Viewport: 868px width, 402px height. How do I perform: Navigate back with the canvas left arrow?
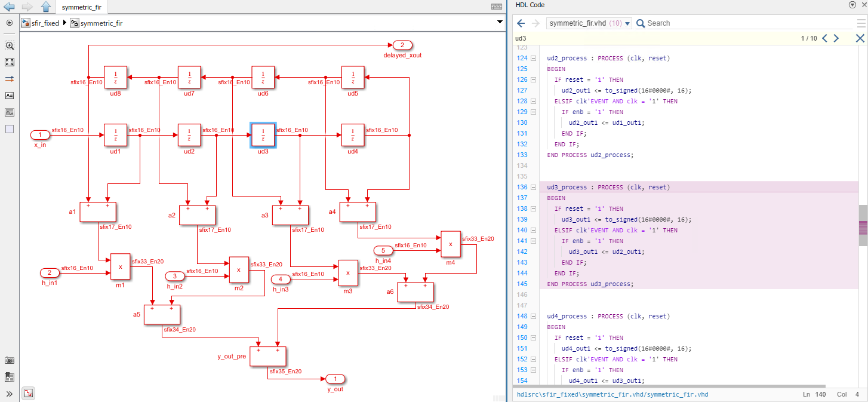coord(10,7)
